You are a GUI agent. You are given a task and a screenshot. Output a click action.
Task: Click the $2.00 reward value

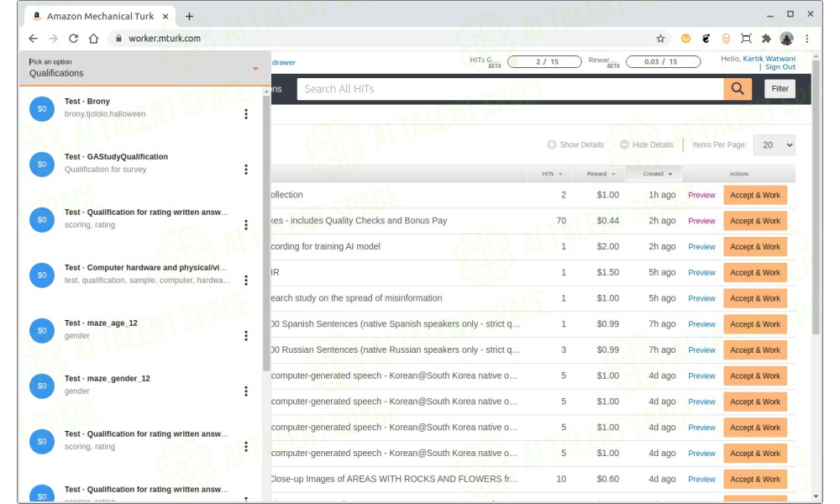click(x=607, y=246)
